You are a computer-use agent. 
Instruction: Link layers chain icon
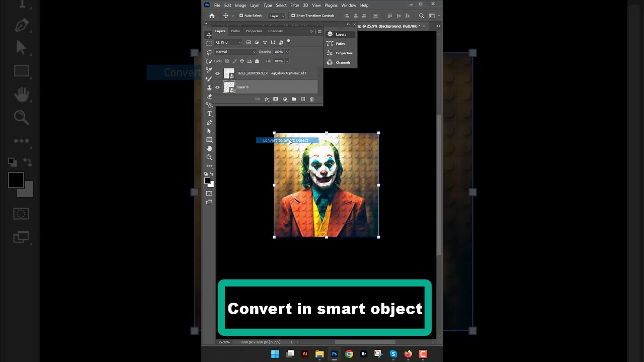point(258,99)
